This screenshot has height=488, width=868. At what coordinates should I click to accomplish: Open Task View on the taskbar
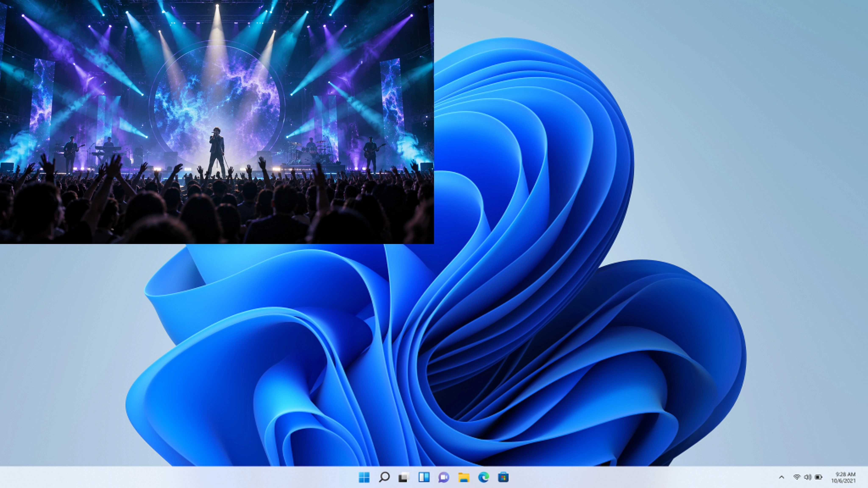point(404,477)
